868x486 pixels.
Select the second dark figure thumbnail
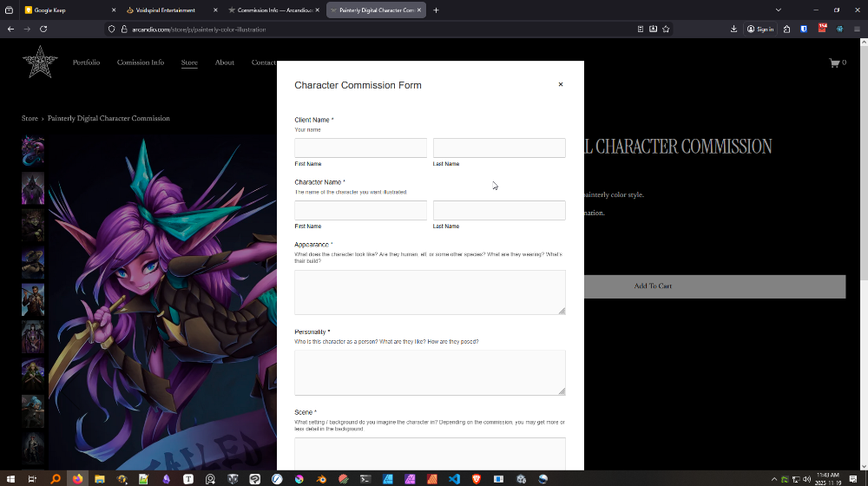pyautogui.click(x=33, y=188)
